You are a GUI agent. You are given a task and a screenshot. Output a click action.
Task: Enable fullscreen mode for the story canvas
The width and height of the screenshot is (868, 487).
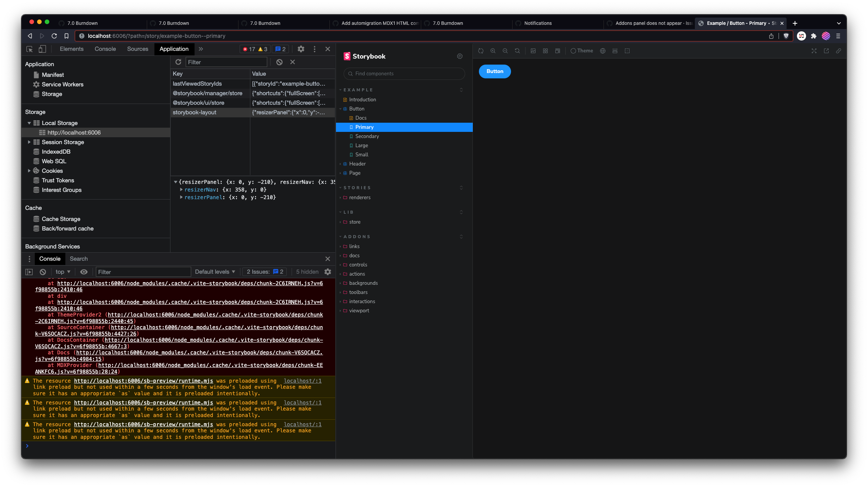(814, 50)
